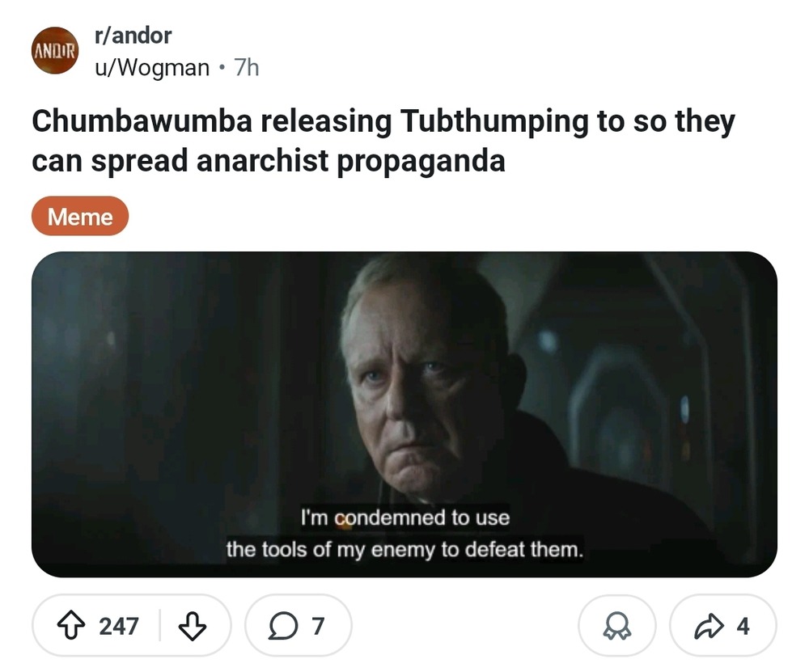Expand the Andor meme image

click(x=404, y=414)
